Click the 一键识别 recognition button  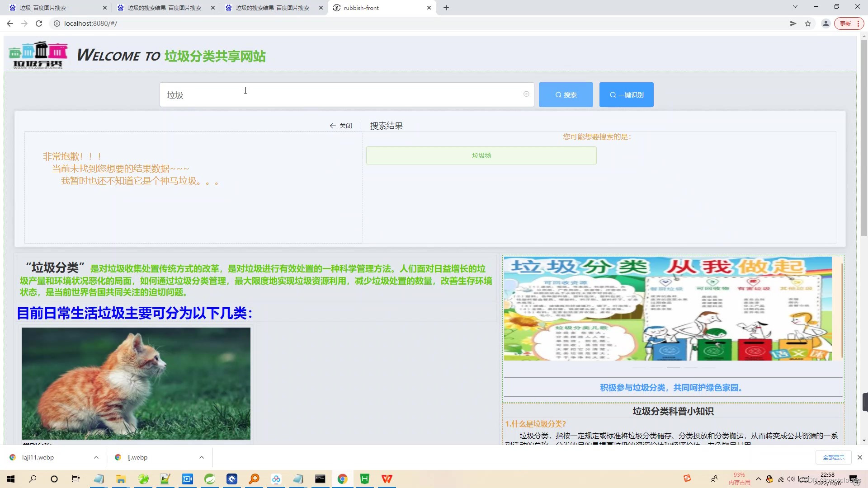[x=626, y=95]
